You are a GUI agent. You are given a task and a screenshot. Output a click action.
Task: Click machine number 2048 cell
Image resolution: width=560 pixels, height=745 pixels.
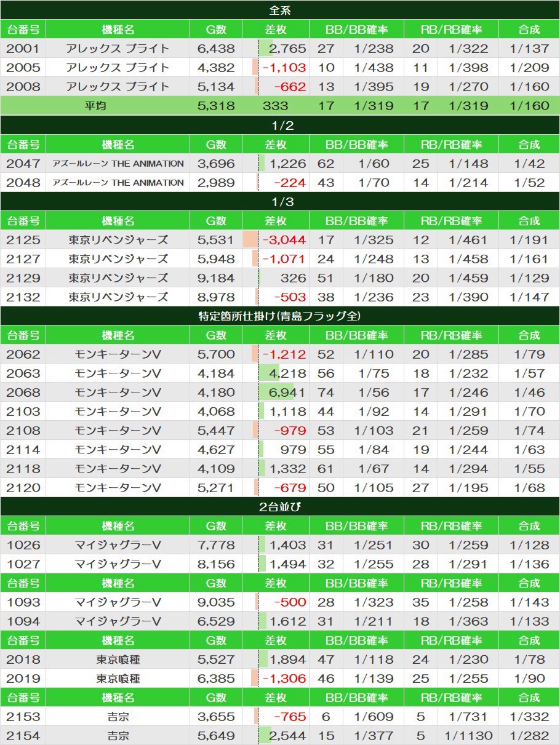click(x=23, y=182)
